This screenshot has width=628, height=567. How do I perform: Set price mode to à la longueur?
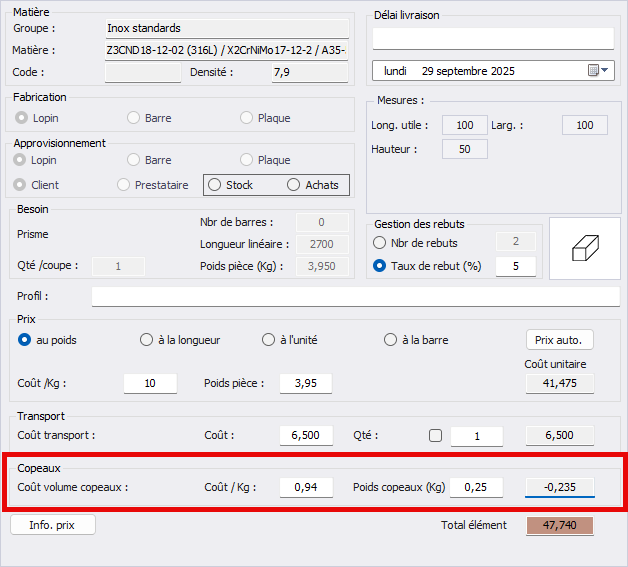tap(147, 340)
